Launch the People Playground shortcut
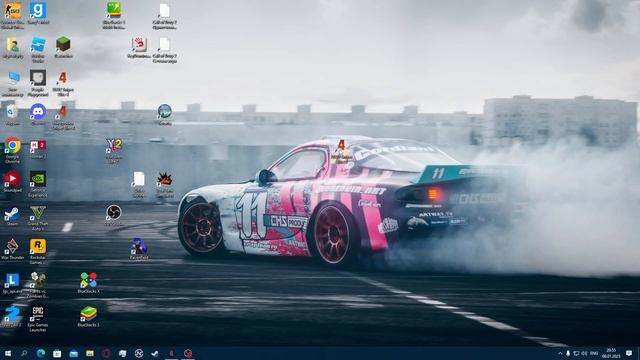This screenshot has width=640, height=360. click(38, 78)
